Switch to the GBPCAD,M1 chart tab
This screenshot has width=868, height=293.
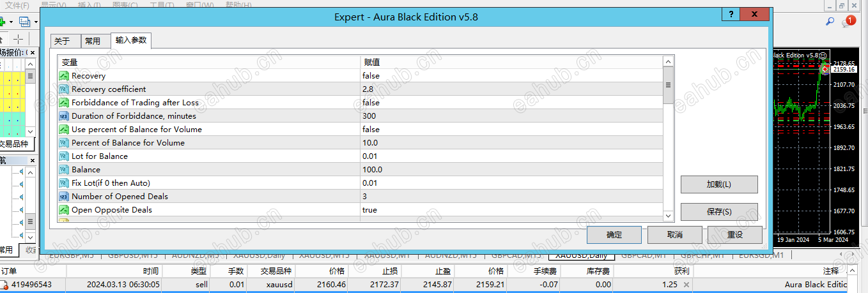pos(643,255)
